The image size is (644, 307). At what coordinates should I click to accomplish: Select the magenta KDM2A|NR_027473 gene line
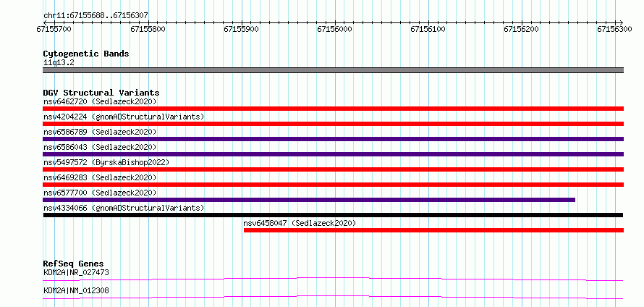click(x=333, y=279)
